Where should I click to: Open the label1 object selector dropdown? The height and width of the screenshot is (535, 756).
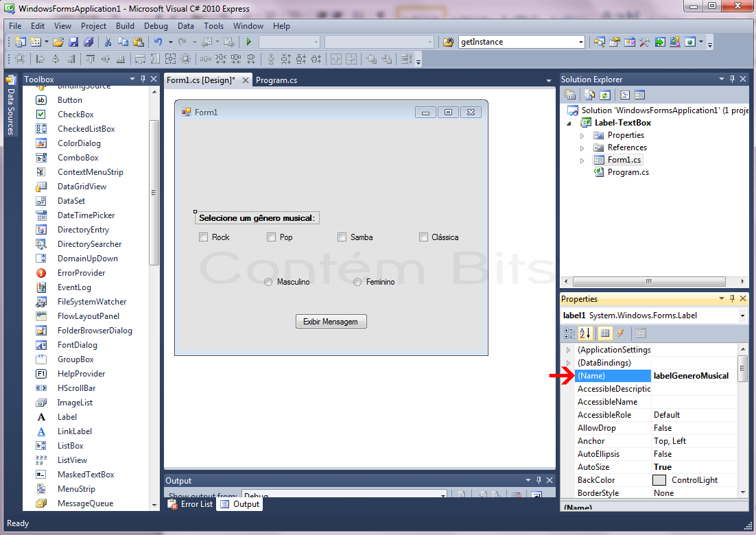[742, 316]
